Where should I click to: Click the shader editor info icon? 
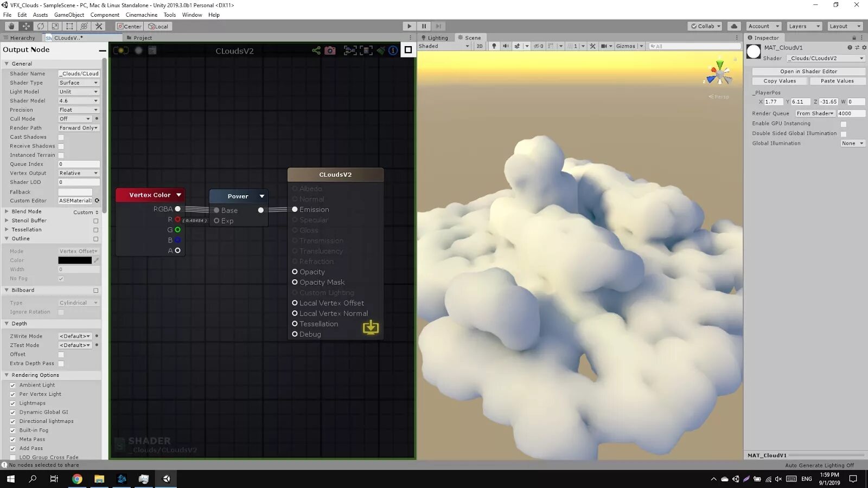coord(393,50)
